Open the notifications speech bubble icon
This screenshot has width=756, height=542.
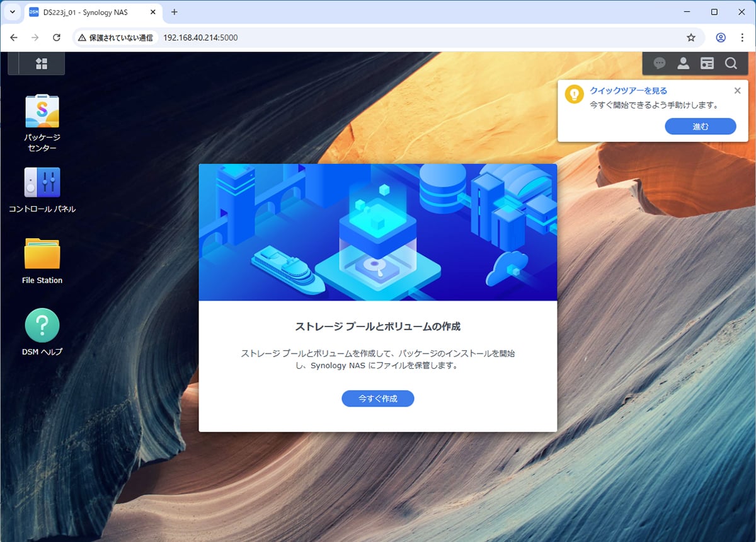click(660, 63)
